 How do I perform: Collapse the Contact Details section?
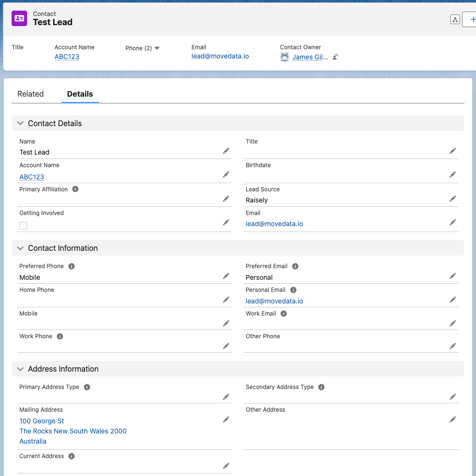20,123
